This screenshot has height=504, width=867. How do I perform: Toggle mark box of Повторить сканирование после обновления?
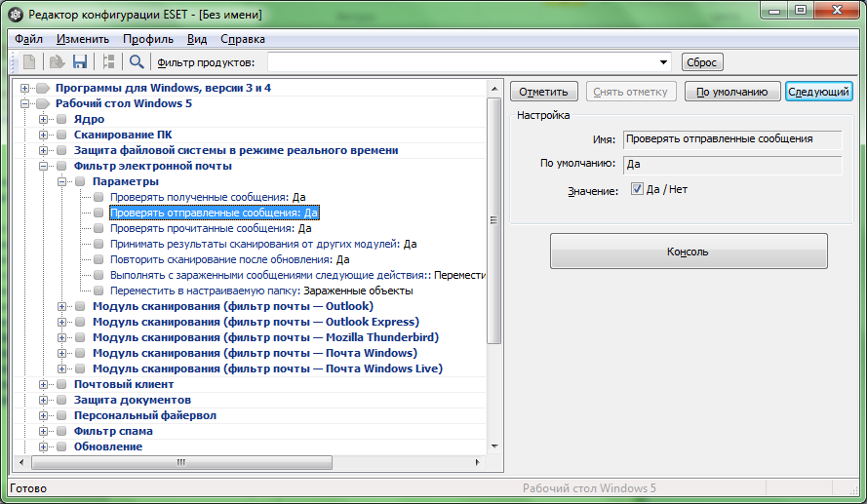(99, 259)
